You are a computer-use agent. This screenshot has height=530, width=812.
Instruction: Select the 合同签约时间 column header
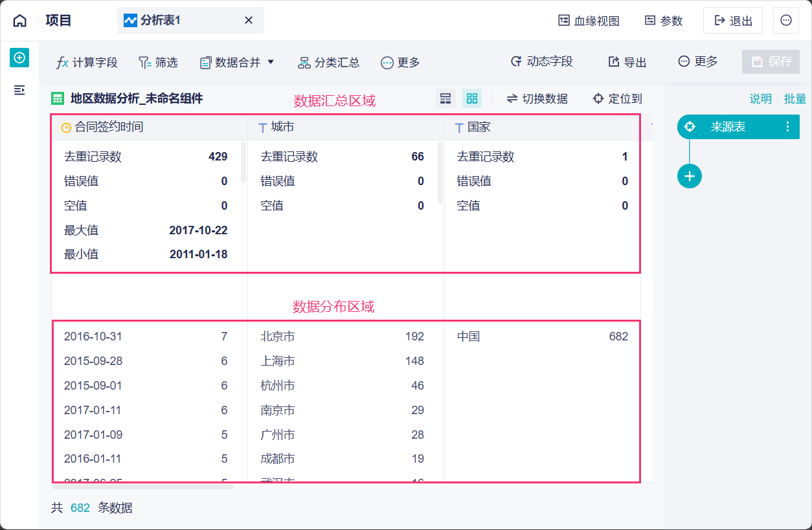150,127
